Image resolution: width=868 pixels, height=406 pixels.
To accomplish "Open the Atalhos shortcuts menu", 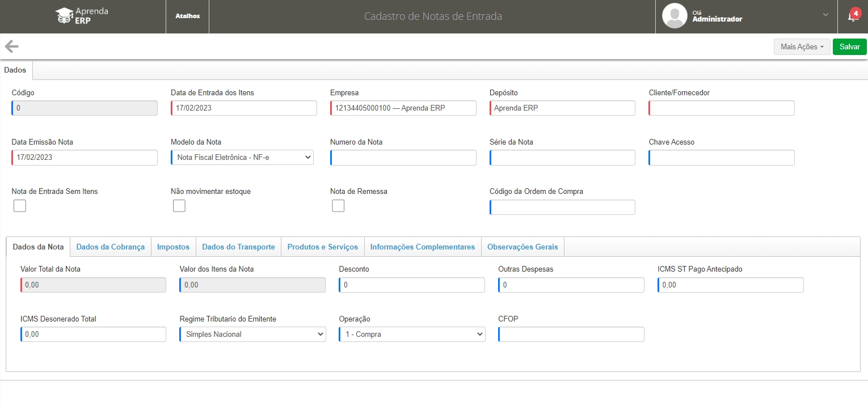I will [187, 16].
